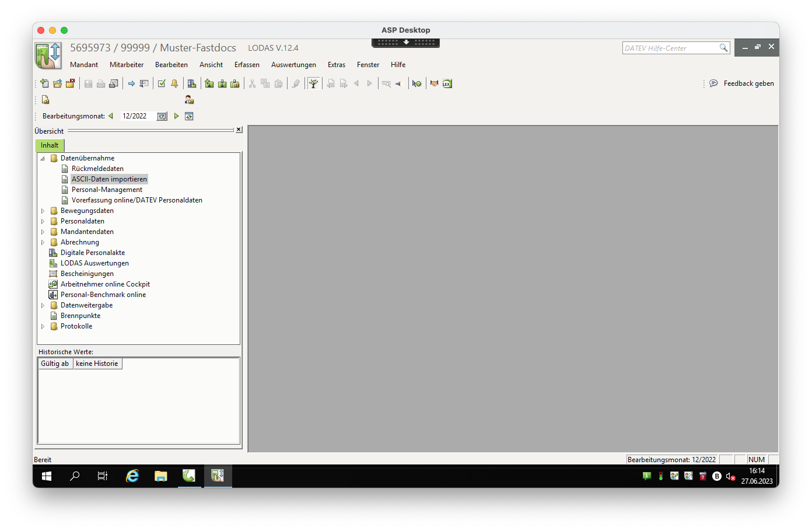Click the person with coins icon
The width and height of the screenshot is (812, 531).
[189, 100]
